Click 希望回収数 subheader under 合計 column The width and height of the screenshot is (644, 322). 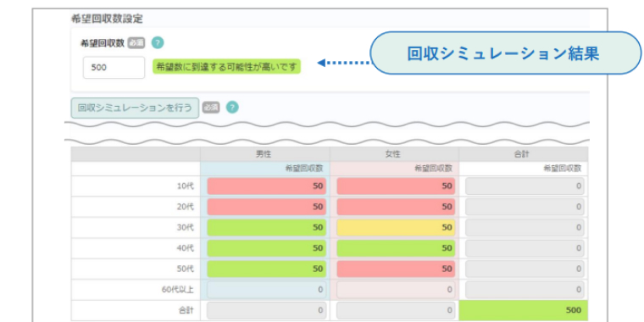[563, 168]
